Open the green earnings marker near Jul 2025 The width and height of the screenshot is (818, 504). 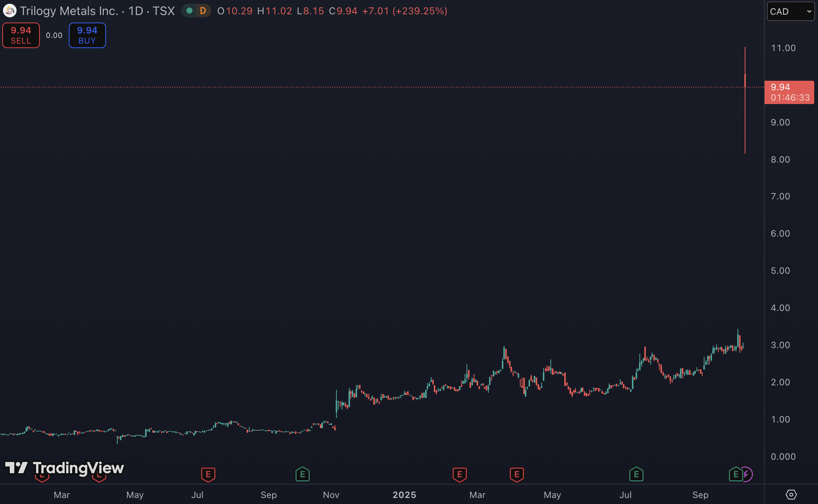(x=636, y=474)
